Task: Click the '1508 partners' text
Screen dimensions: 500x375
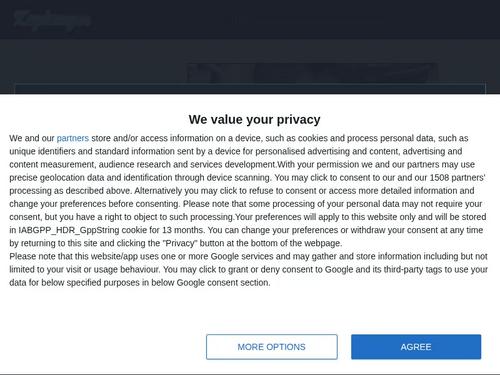Action: (457, 177)
